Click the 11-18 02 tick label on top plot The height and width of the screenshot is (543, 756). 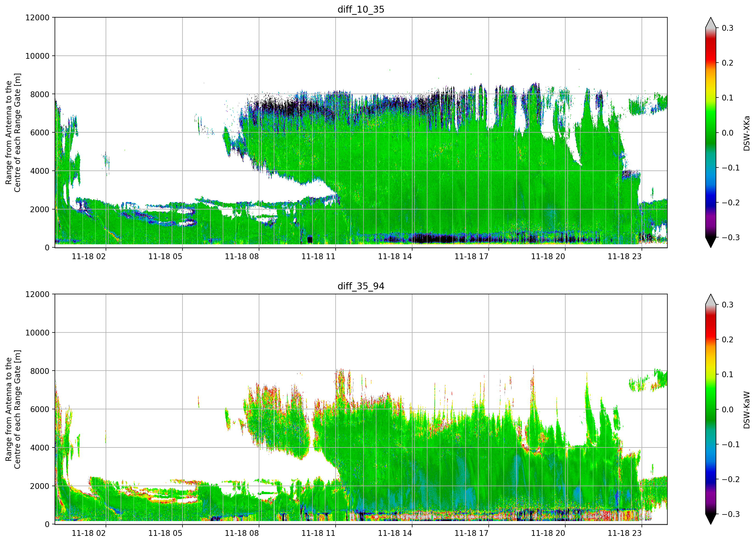(x=89, y=256)
